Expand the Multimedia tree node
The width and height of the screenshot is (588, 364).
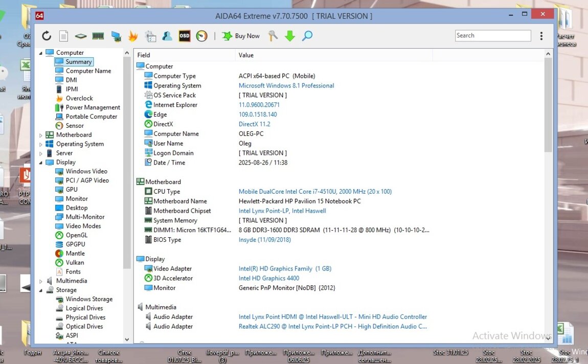(41, 281)
